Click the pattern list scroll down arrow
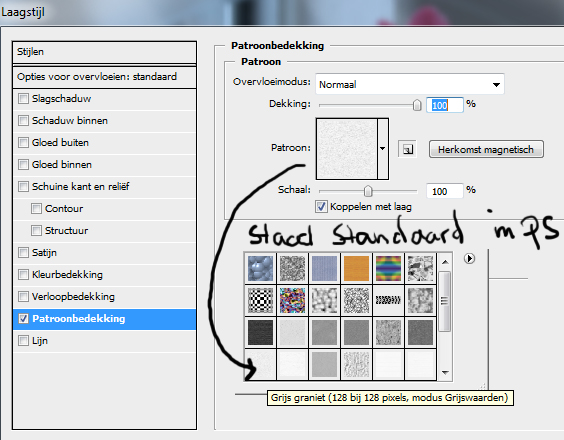Image resolution: width=564 pixels, height=440 pixels. coord(445,373)
